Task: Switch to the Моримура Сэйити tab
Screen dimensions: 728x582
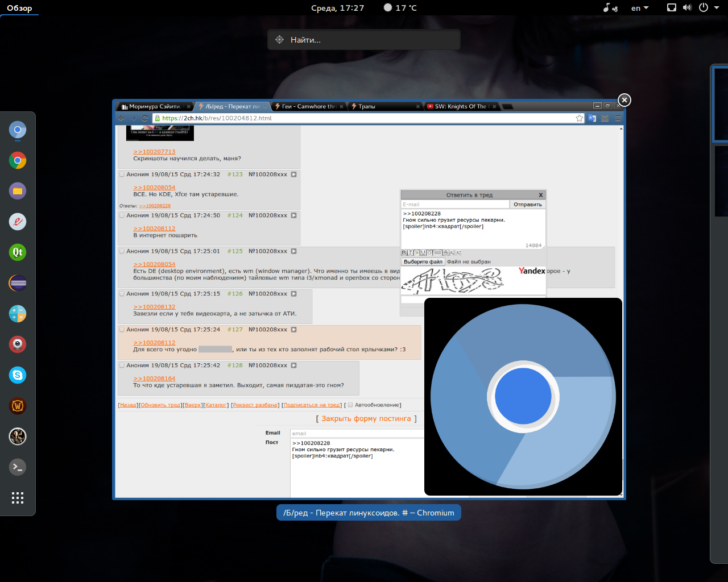Action: pos(154,106)
